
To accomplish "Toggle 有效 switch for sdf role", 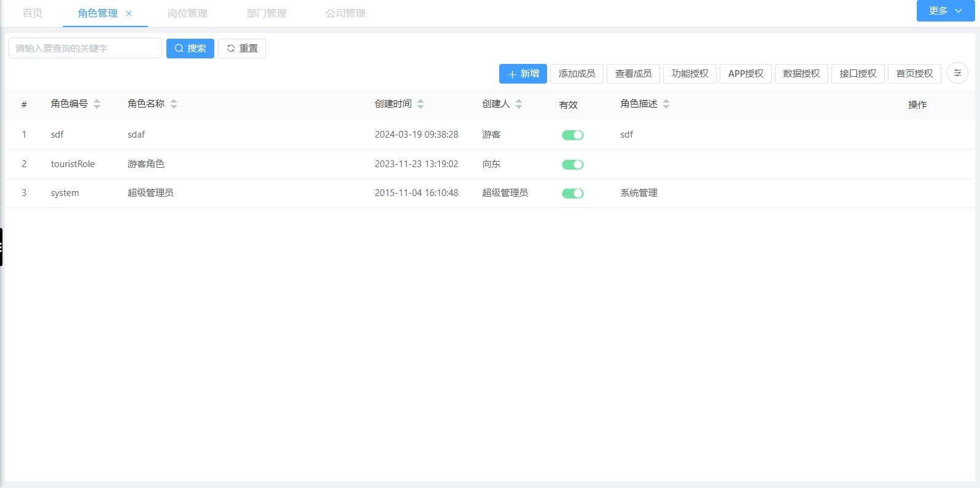I will 573,135.
